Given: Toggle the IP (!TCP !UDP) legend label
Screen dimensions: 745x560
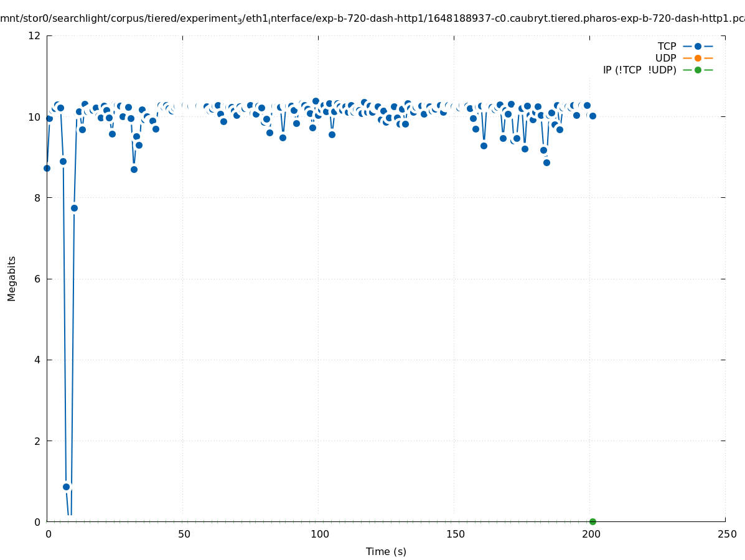Looking at the screenshot, I should (x=639, y=70).
